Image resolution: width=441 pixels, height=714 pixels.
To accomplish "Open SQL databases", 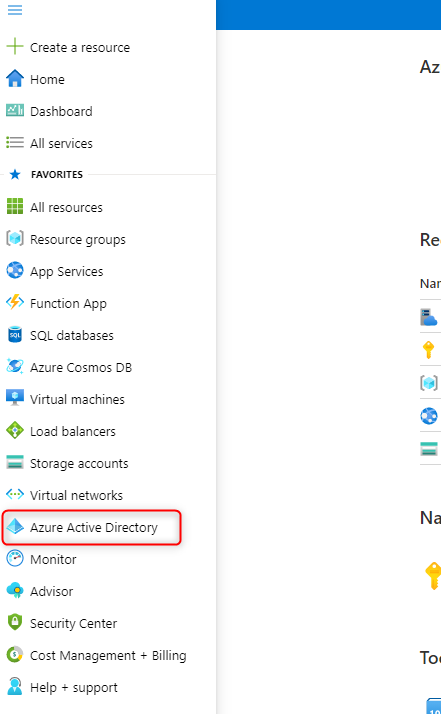I will coord(72,336).
